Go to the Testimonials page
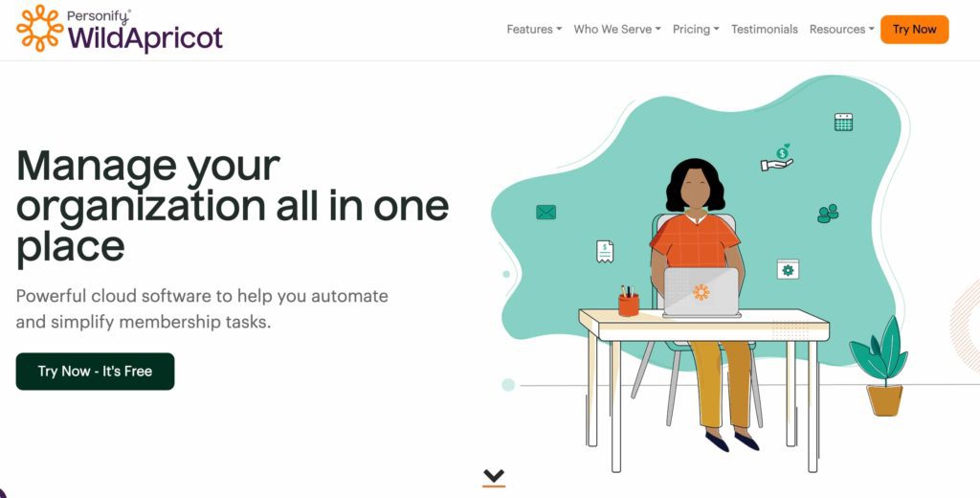The image size is (980, 498). tap(765, 30)
